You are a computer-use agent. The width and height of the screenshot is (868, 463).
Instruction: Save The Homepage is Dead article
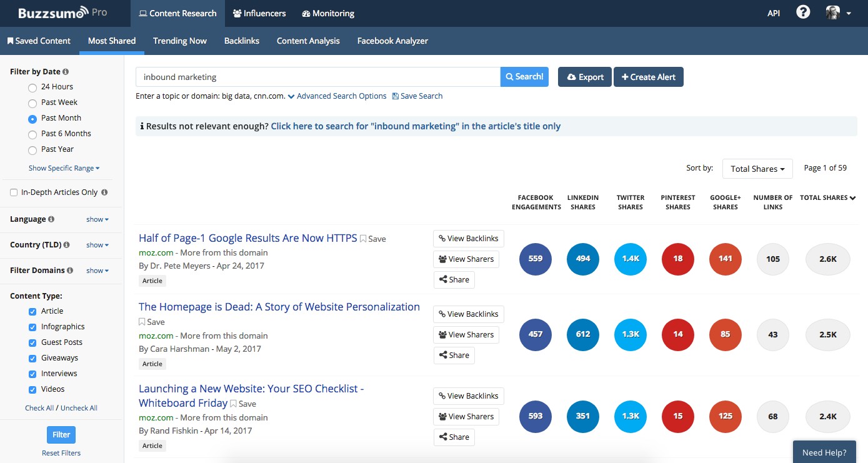[152, 322]
